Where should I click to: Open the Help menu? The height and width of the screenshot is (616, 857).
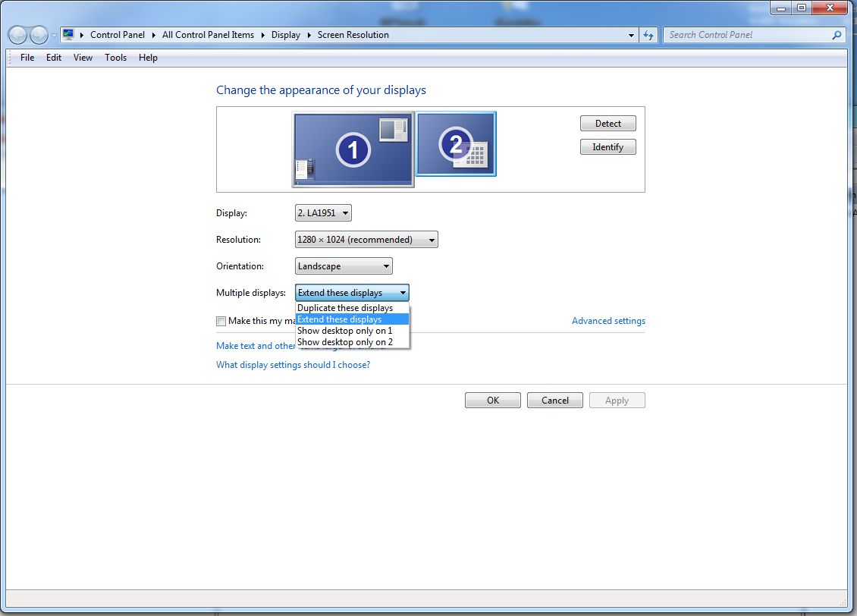(148, 58)
